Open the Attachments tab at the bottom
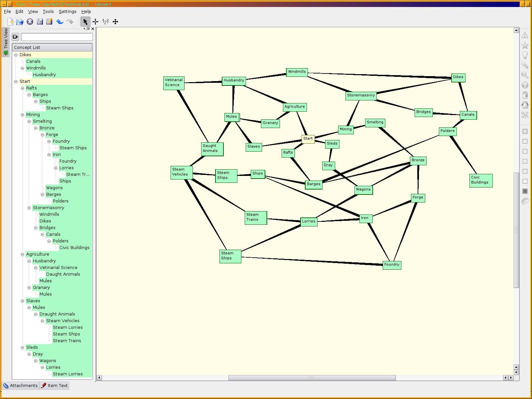This screenshot has height=399, width=532. tap(20, 386)
